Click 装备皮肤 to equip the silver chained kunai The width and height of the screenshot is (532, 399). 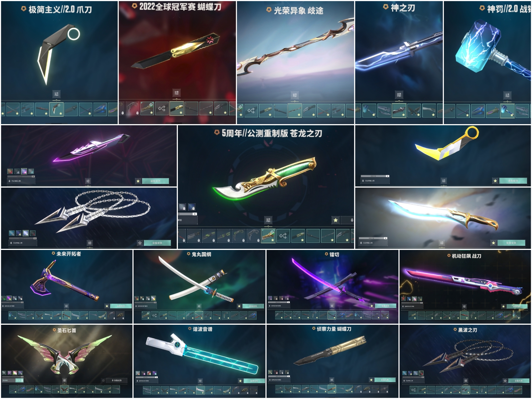click(157, 243)
